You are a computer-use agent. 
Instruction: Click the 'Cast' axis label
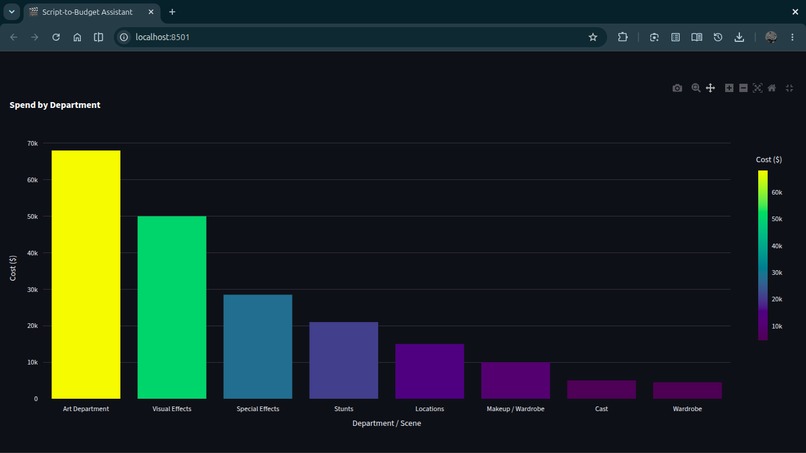[601, 409]
